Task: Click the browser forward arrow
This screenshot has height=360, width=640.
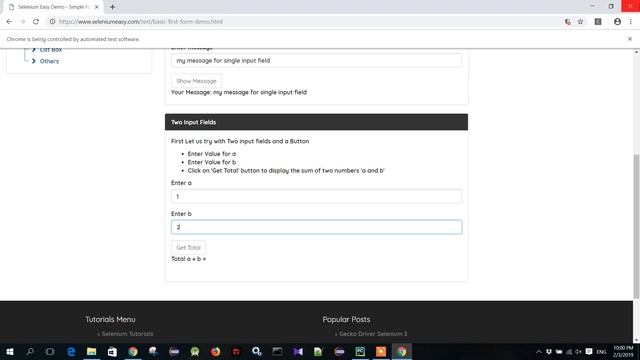Action: pyautogui.click(x=22, y=22)
